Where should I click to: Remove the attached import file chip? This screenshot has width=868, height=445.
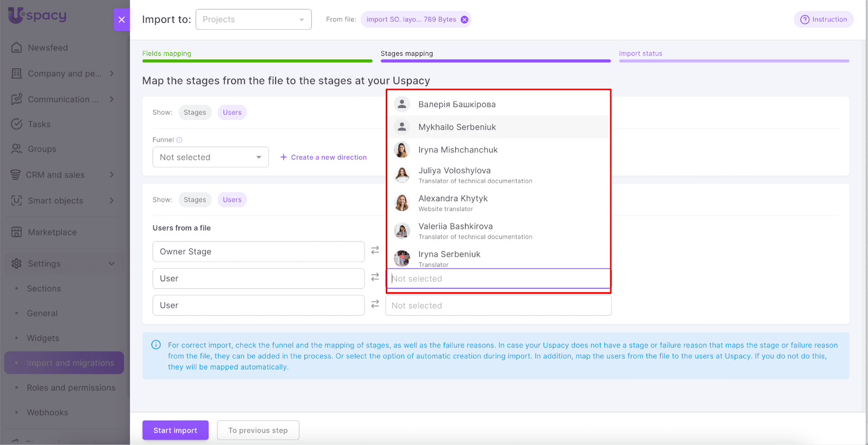464,20
